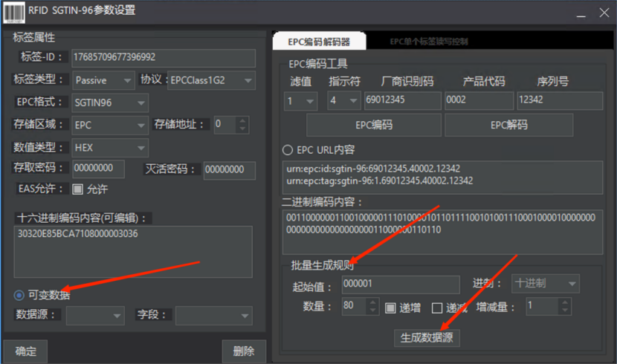This screenshot has width=617, height=364.
Task: Expand the 协议 EPCClass1G2 dropdown
Action: 212,80
